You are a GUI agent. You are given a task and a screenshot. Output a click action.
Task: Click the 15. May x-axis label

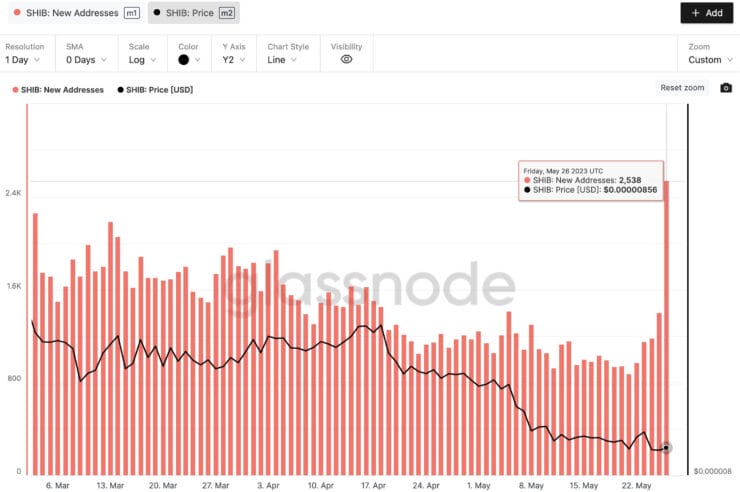(x=583, y=485)
